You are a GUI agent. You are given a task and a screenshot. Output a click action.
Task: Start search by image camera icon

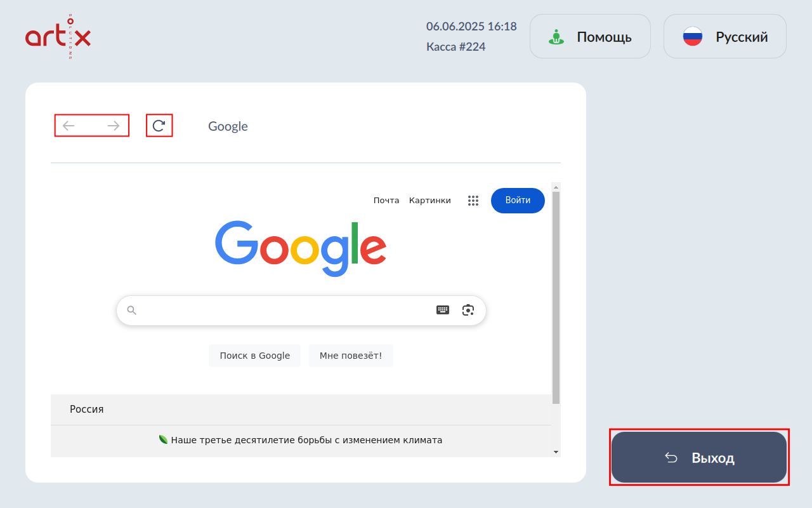468,310
